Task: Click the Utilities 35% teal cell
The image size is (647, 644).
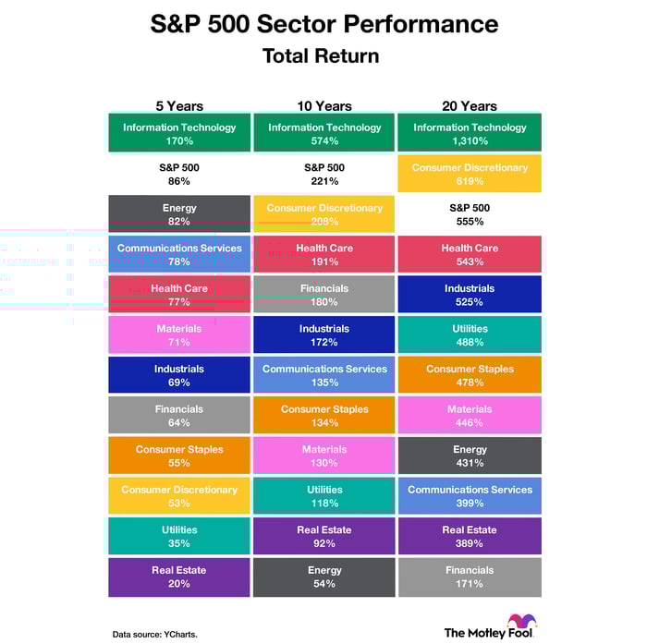Action: [179, 537]
